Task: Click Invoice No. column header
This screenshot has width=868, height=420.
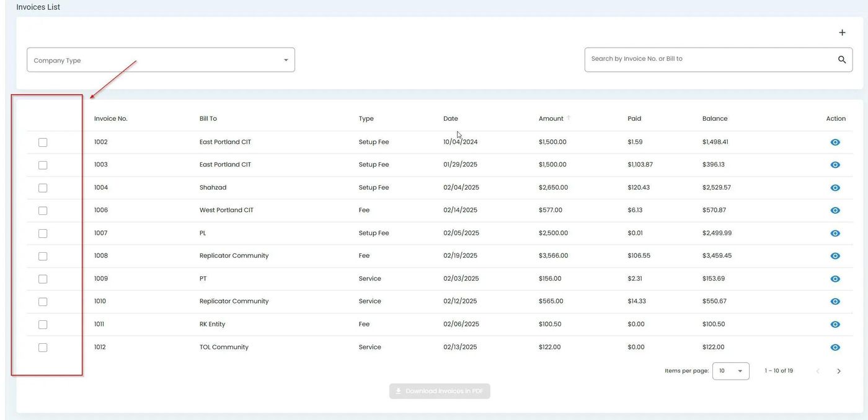Action: click(110, 118)
